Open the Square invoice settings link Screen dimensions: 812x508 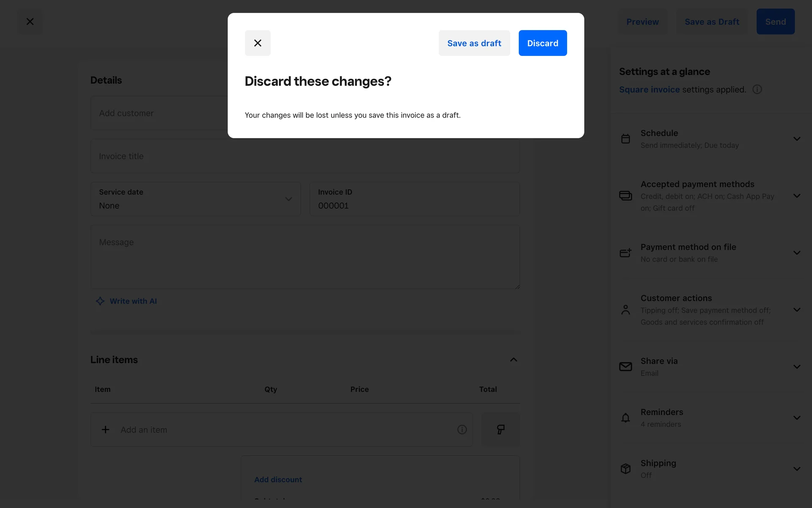[x=649, y=89]
